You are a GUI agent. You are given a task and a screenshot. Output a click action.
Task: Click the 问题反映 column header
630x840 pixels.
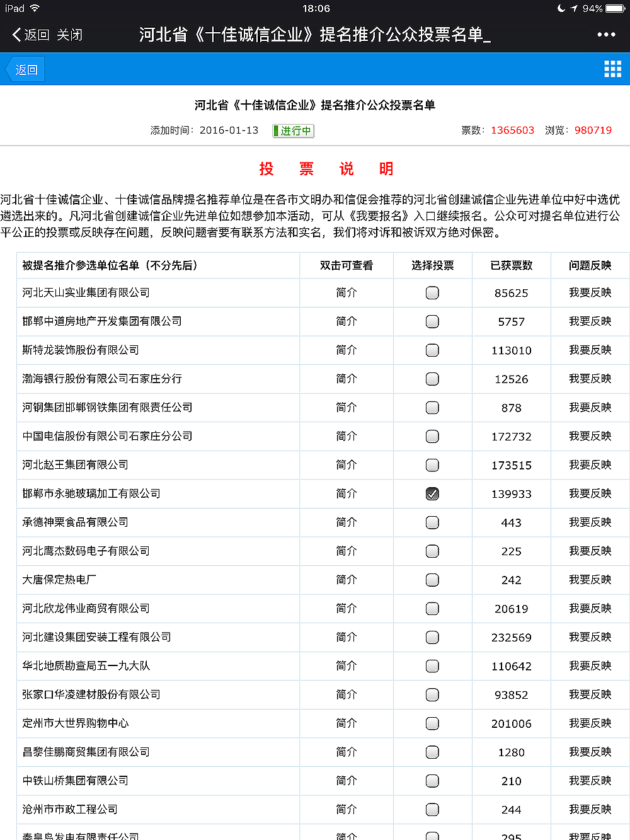click(x=590, y=265)
